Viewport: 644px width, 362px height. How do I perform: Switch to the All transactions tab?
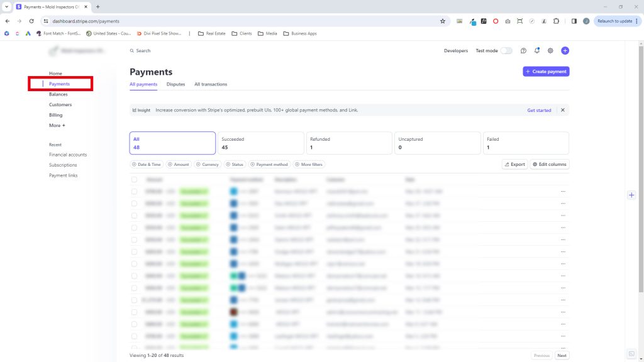pos(211,84)
